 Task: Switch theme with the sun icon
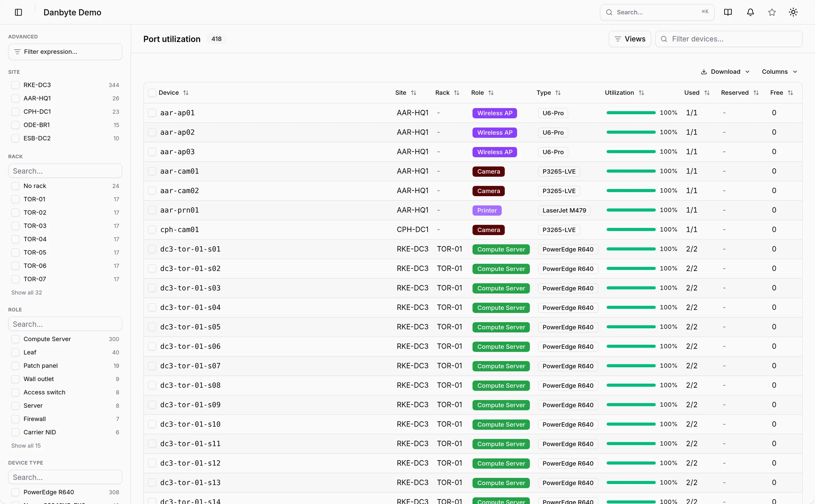[x=793, y=12]
